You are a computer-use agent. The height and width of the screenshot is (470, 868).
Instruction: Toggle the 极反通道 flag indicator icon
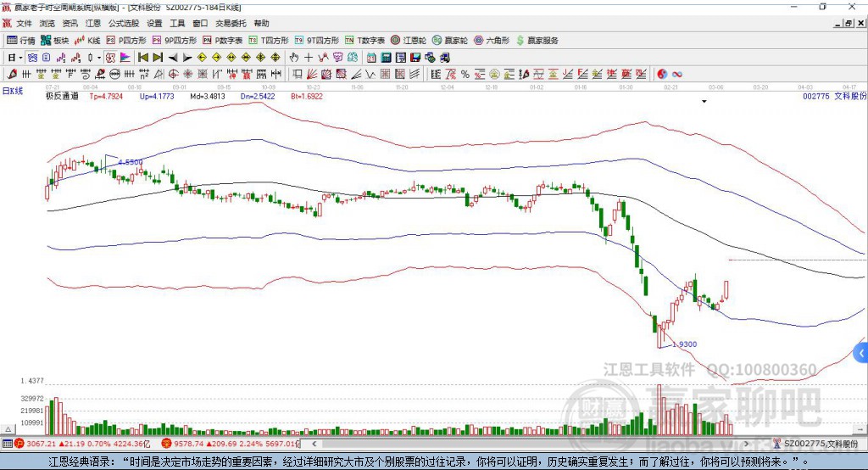pyautogui.click(x=125, y=58)
